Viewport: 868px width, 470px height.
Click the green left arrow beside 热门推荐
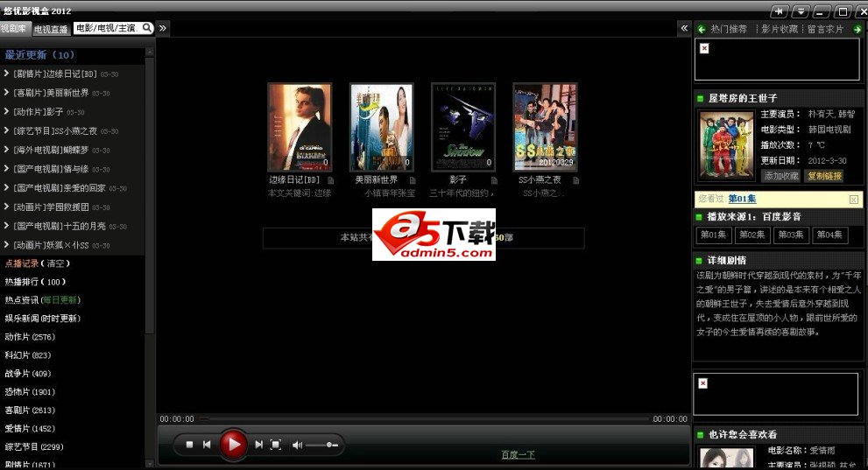[x=702, y=29]
